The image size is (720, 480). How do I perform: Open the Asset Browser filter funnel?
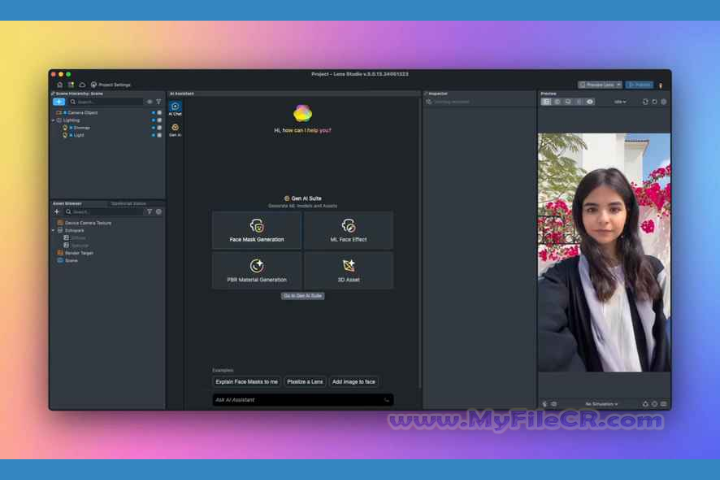click(149, 212)
